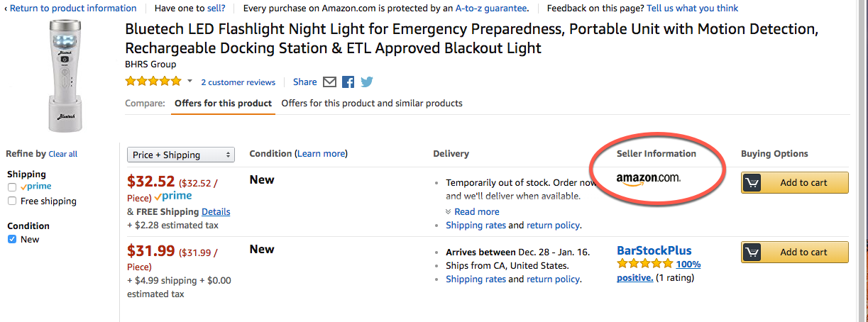The width and height of the screenshot is (868, 322).
Task: Check the Free shipping filter
Action: tap(12, 201)
